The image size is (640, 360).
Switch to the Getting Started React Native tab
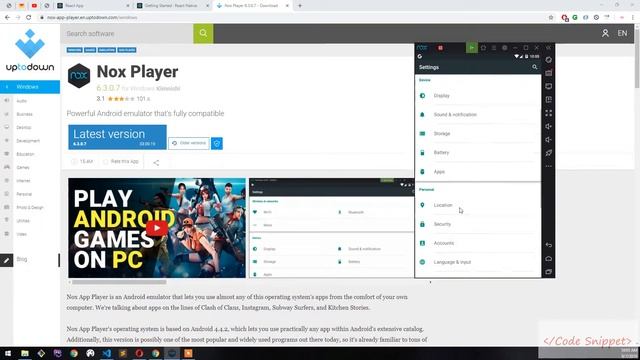173,6
